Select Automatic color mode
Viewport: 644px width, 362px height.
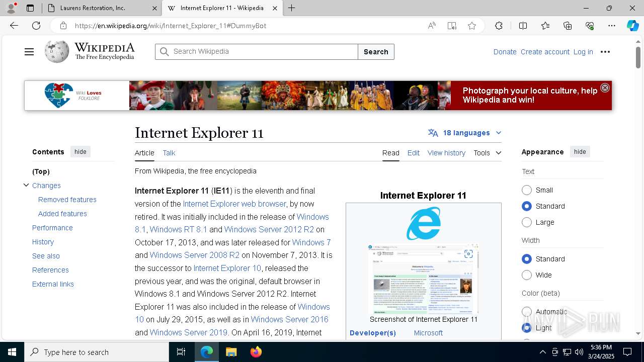pos(527,312)
